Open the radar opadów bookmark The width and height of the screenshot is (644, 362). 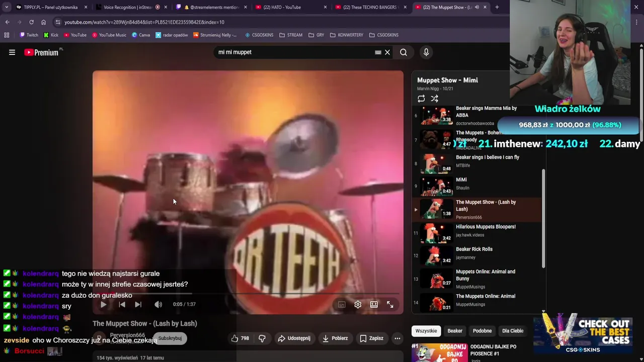pos(172,35)
